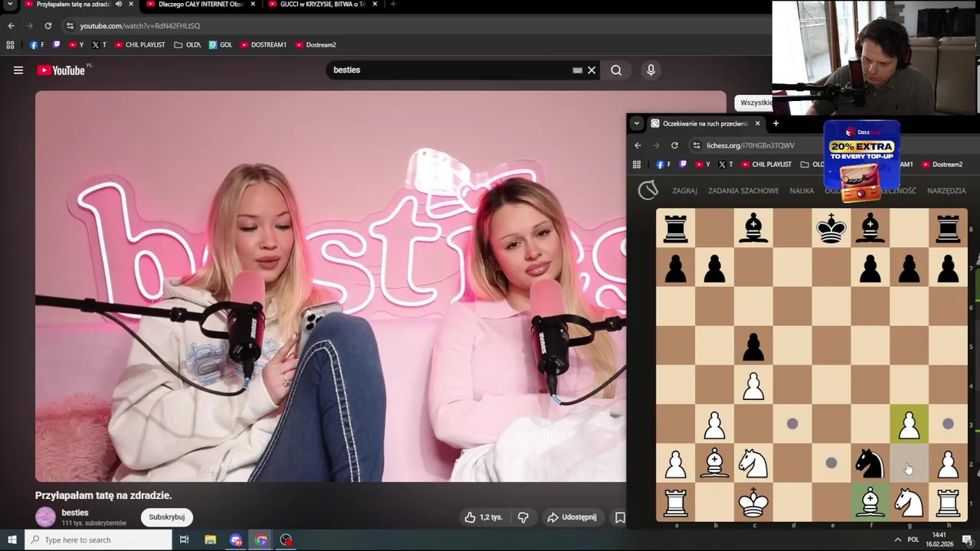980x551 pixels.
Task: Save the video with the bookmark icon
Action: click(620, 517)
